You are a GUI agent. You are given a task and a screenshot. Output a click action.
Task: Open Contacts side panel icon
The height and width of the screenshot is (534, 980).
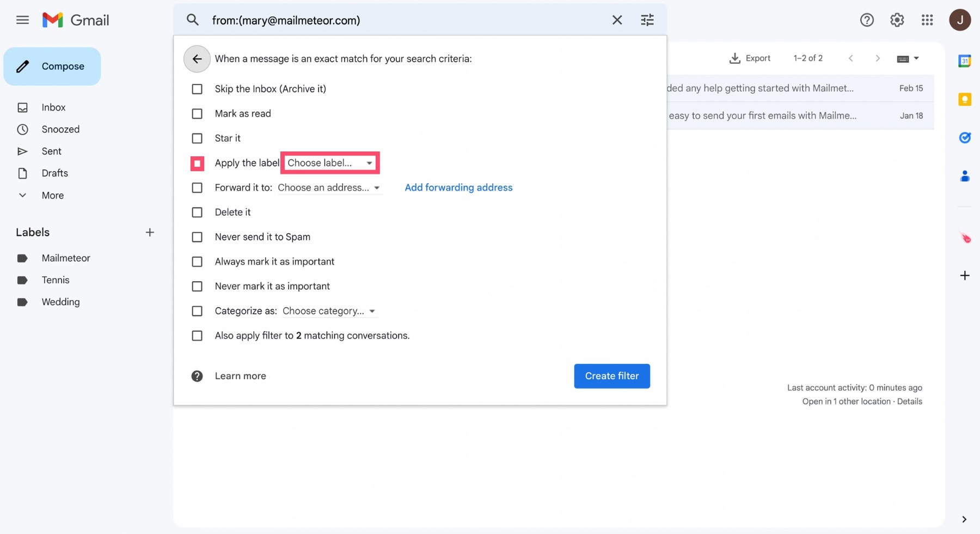[965, 176]
